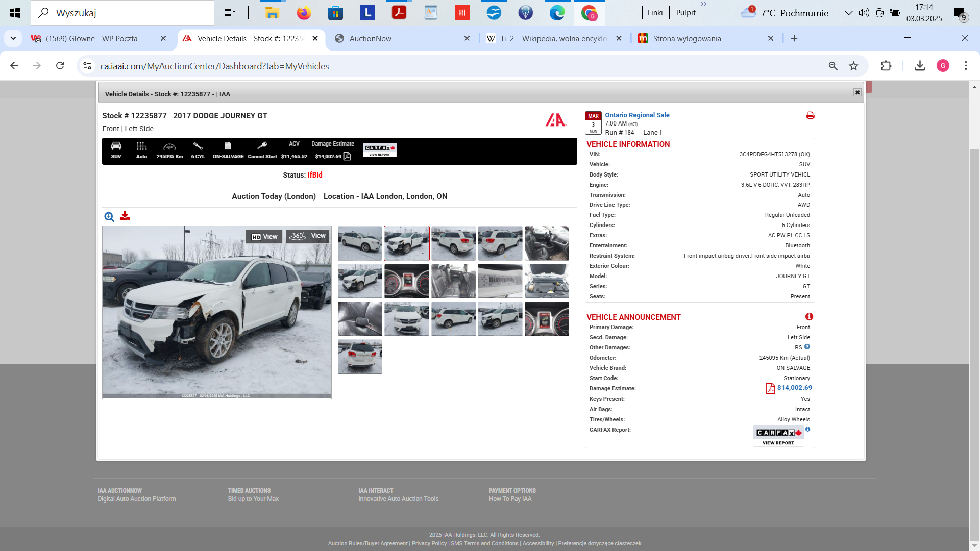Open the Privacy Policy footer link
980x551 pixels.
click(429, 544)
